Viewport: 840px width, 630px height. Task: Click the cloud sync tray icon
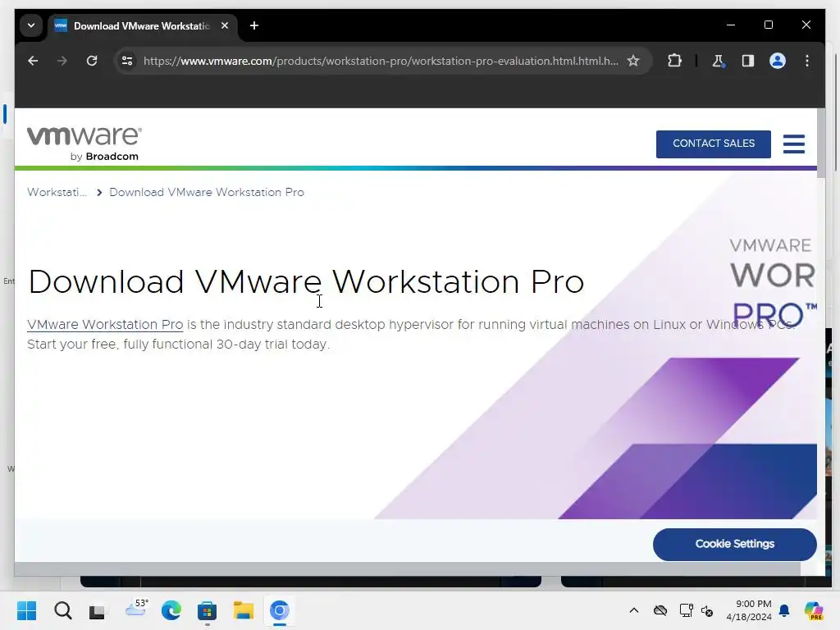(x=660, y=610)
